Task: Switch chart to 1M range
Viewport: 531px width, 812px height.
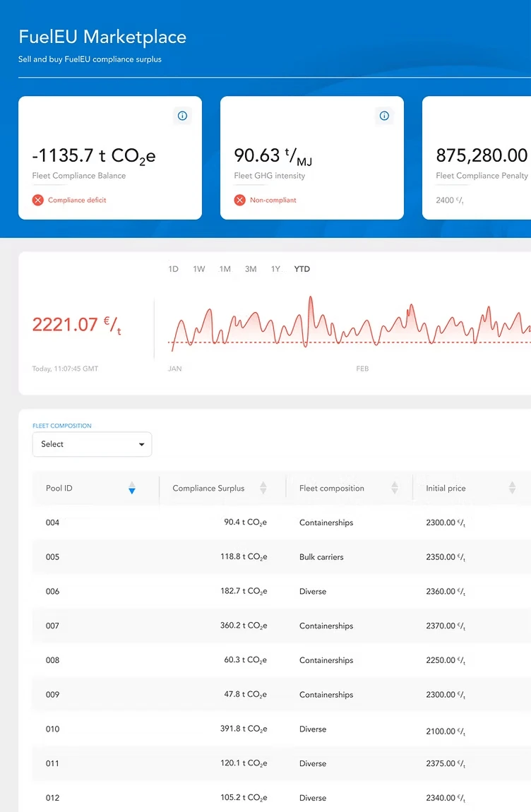Action: (x=225, y=269)
